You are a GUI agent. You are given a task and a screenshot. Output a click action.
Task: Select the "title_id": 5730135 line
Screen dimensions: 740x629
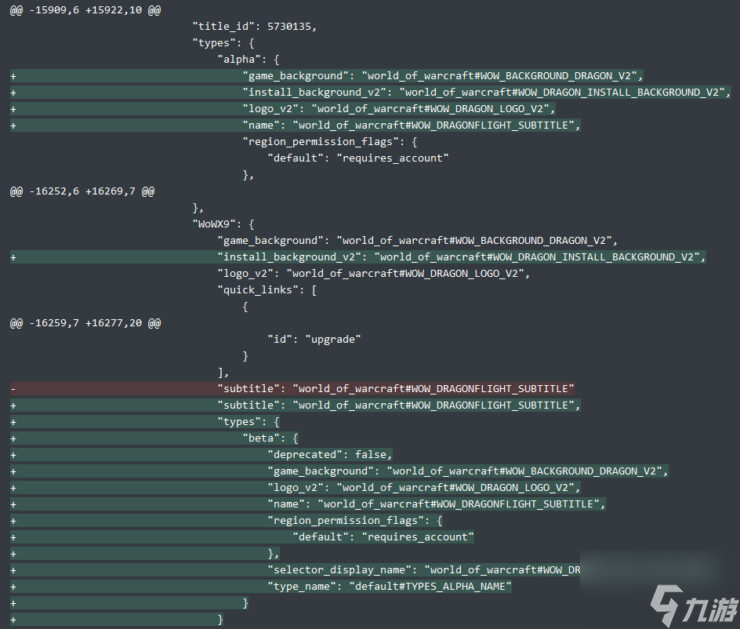tap(254, 26)
